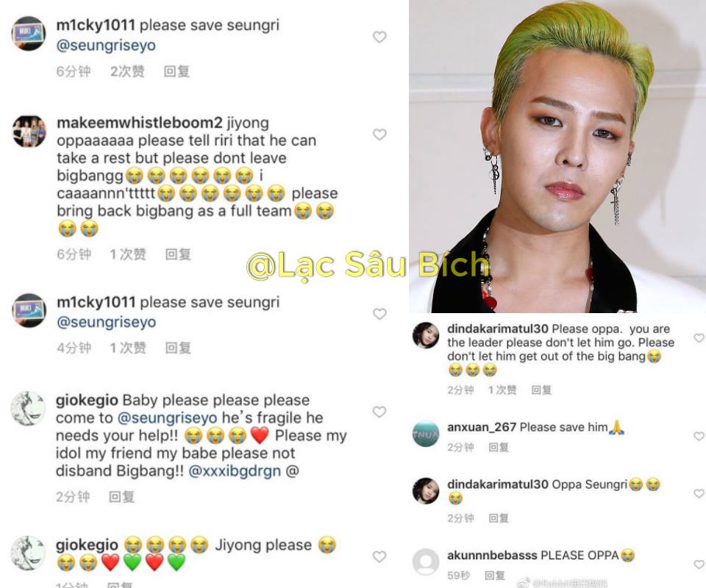The height and width of the screenshot is (588, 706).
Task: View giokegio's profile avatar on Baby please comment
Action: pyautogui.click(x=28, y=409)
